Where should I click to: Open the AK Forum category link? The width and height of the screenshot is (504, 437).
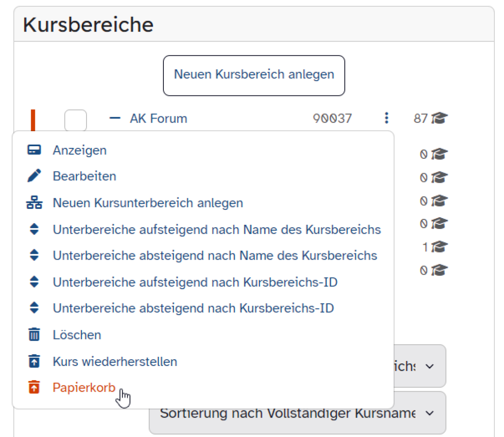click(x=158, y=118)
